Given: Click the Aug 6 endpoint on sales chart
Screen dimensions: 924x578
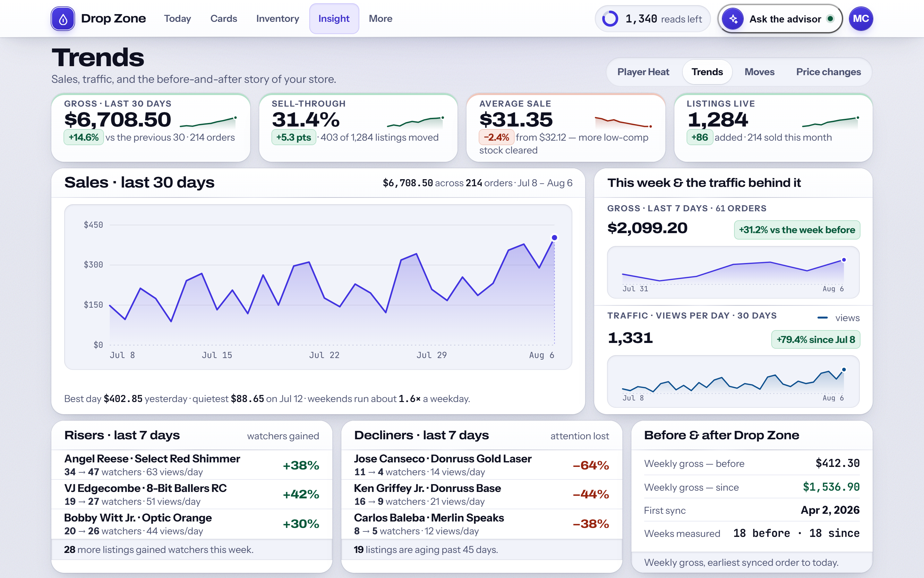Looking at the screenshot, I should click(x=554, y=238).
